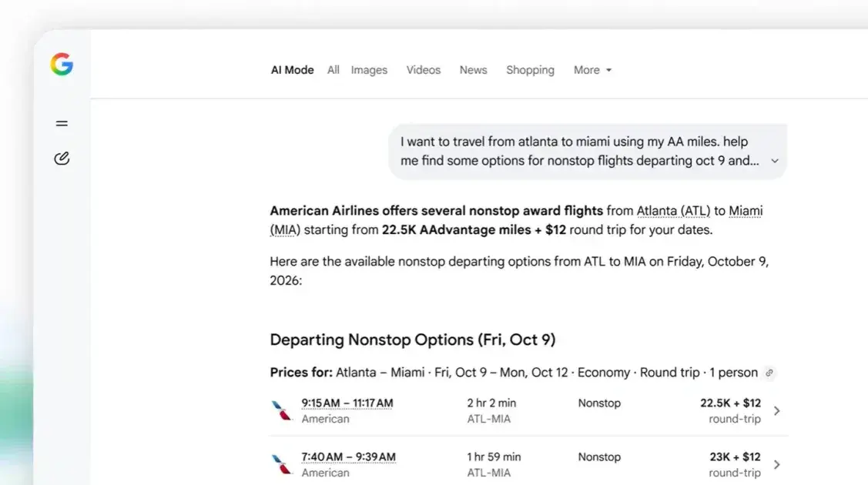Click the Google logo
Screen dimensions: 868x485
(62, 64)
